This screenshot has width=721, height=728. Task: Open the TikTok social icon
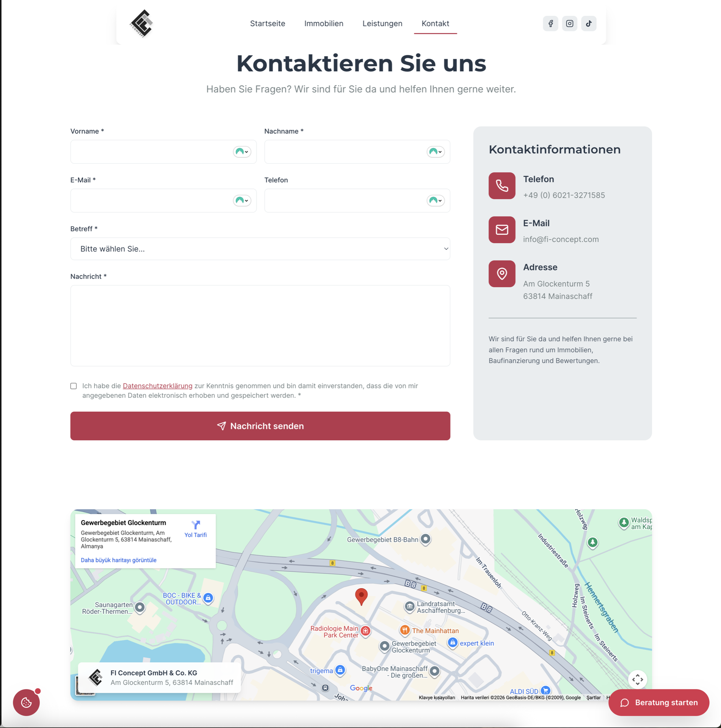click(x=588, y=24)
